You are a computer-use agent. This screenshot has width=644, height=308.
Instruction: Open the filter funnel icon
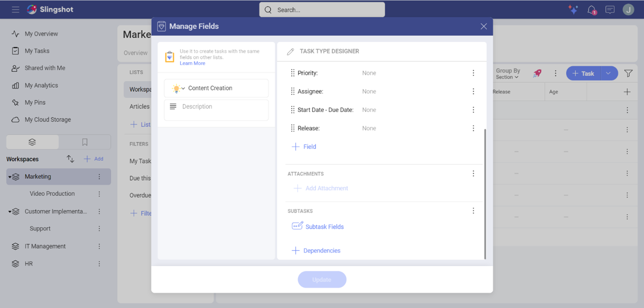[x=628, y=73]
